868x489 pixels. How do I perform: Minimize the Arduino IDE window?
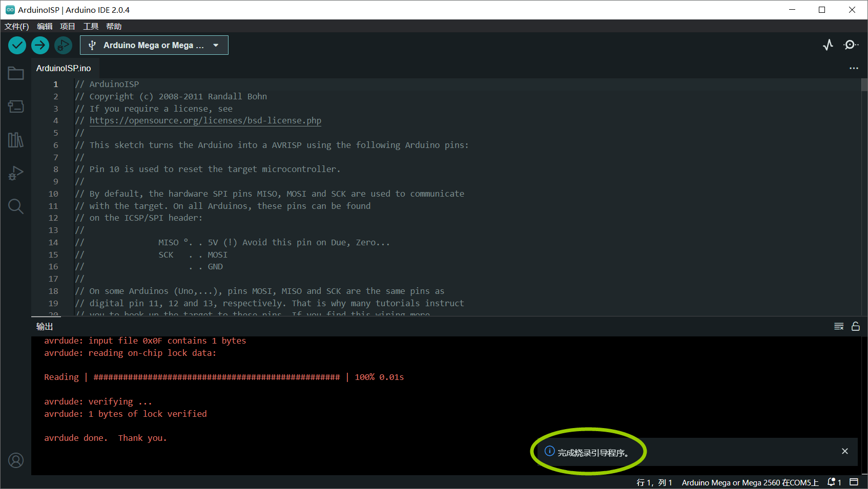[792, 10]
